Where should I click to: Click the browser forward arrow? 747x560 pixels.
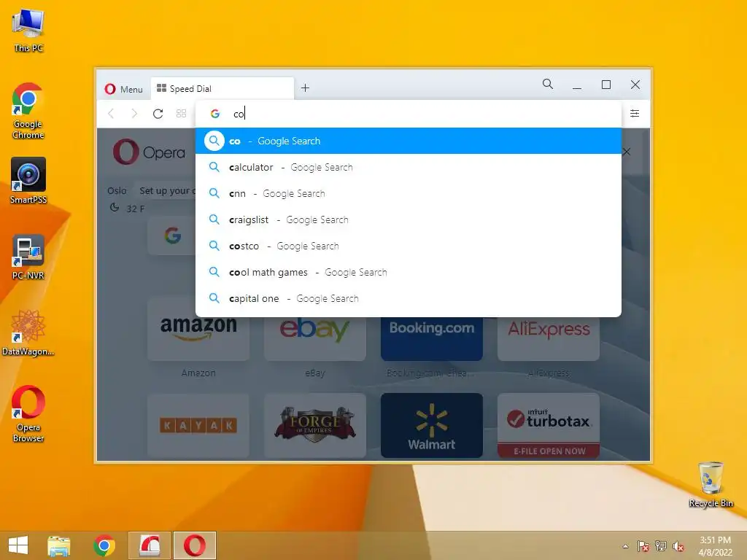click(134, 113)
